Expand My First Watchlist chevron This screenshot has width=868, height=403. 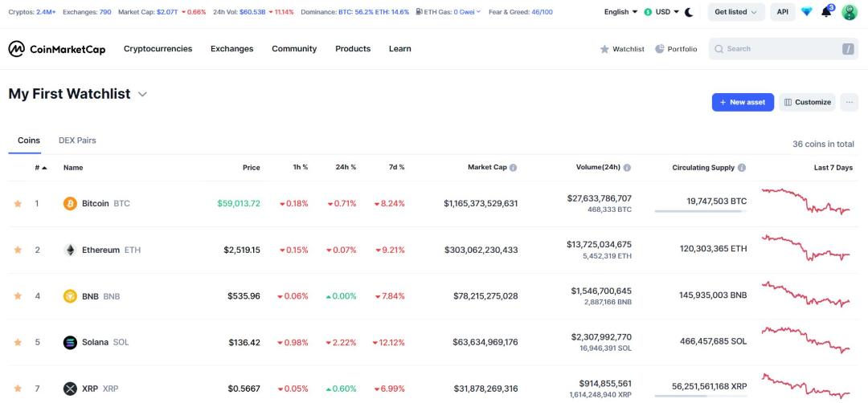(x=142, y=95)
